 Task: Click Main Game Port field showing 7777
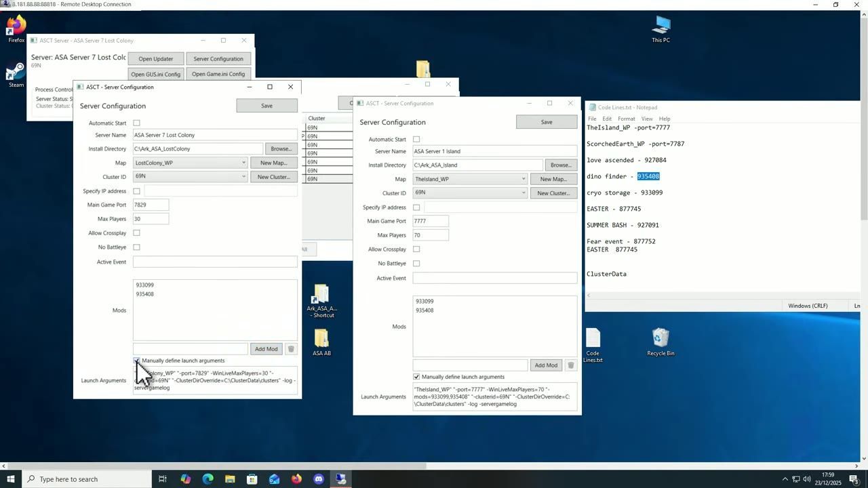431,221
